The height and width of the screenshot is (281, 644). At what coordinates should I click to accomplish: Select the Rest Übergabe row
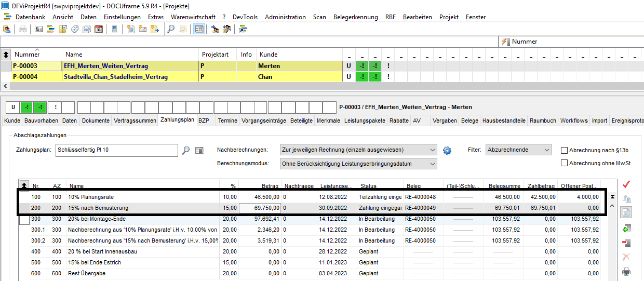click(x=311, y=273)
